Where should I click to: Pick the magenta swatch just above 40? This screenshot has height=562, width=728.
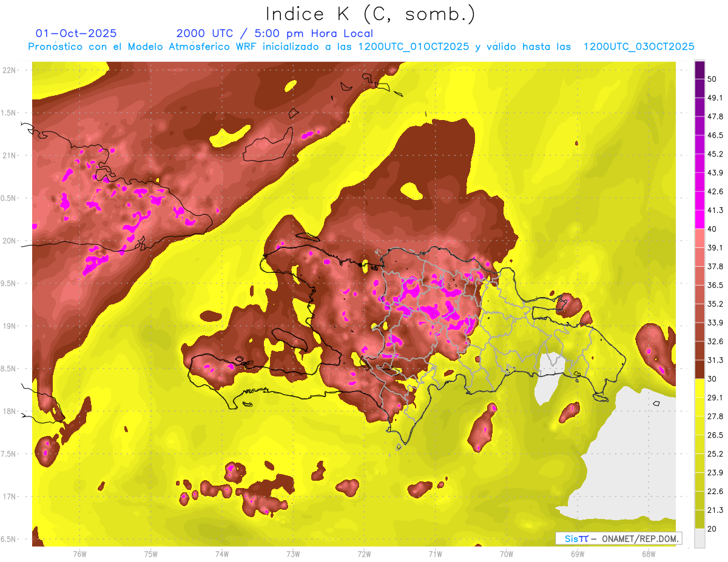coord(699,219)
